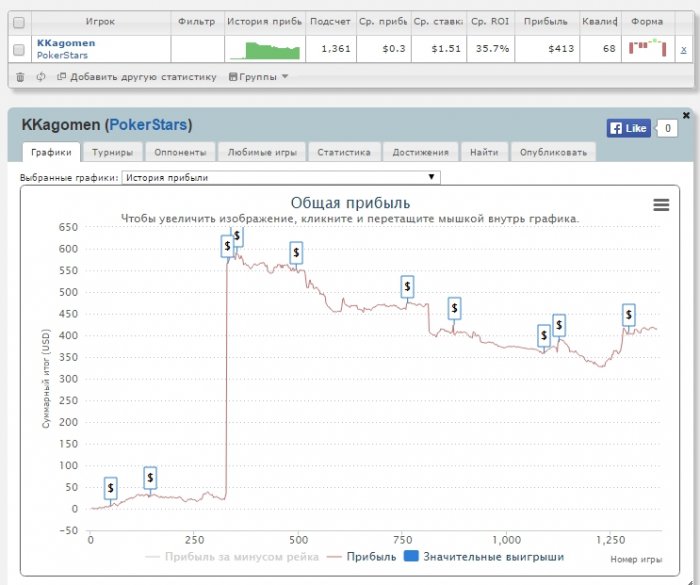Toggle the Прибыль legend series
The height and width of the screenshot is (585, 700).
tap(362, 557)
